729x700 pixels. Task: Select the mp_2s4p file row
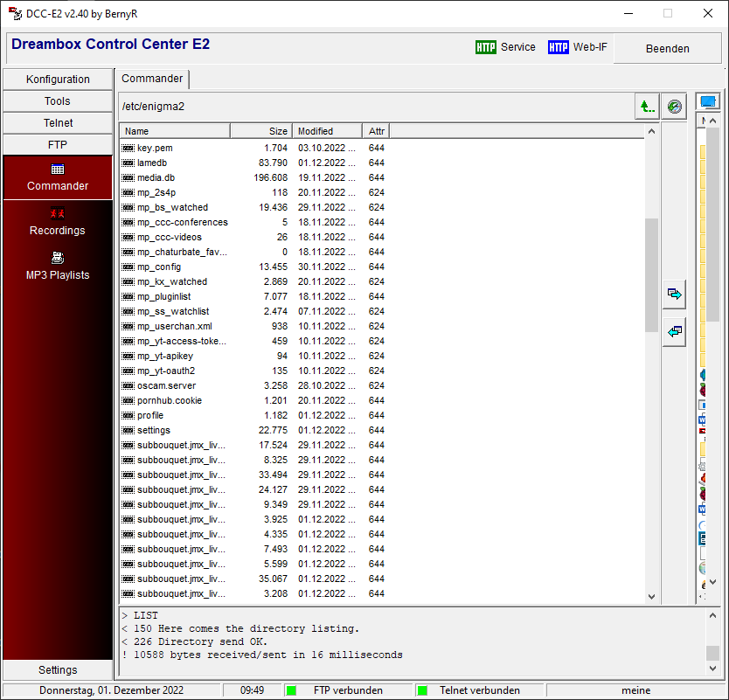253,192
